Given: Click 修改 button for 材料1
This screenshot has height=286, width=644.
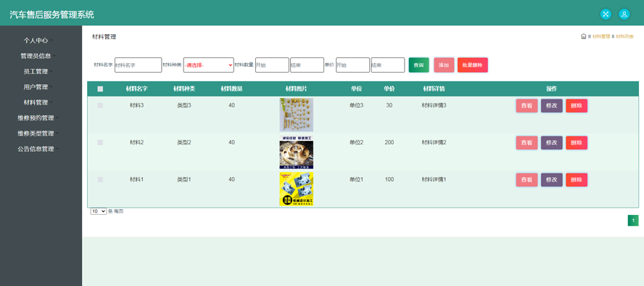Looking at the screenshot, I should [552, 179].
